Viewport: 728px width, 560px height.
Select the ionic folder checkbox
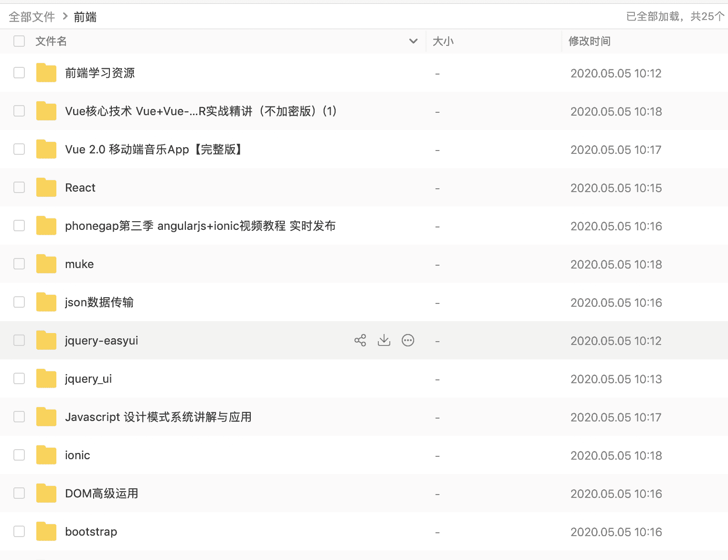[x=19, y=455]
